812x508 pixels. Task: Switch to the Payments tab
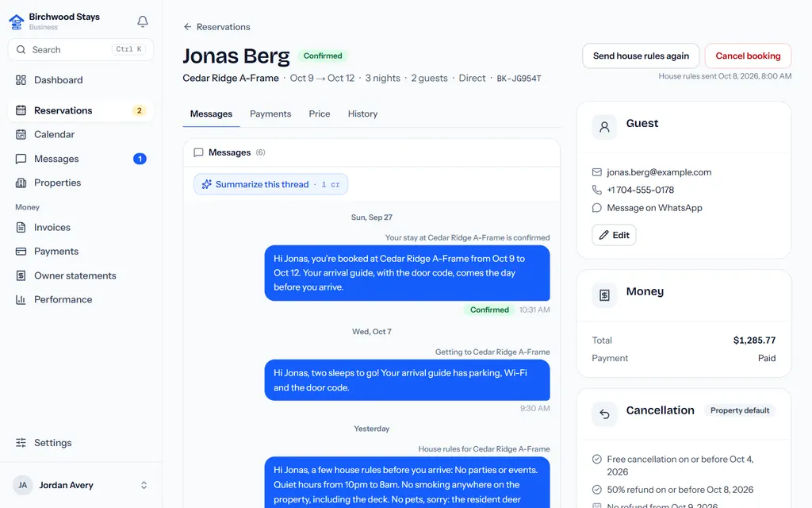click(270, 114)
